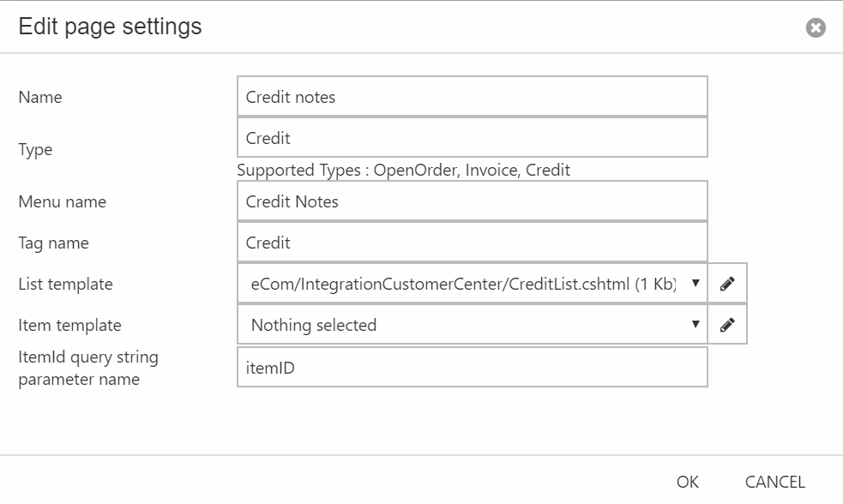Viewport: 843px width, 504px height.
Task: Open the CreditList.cshtml template combo box
Action: tap(473, 283)
